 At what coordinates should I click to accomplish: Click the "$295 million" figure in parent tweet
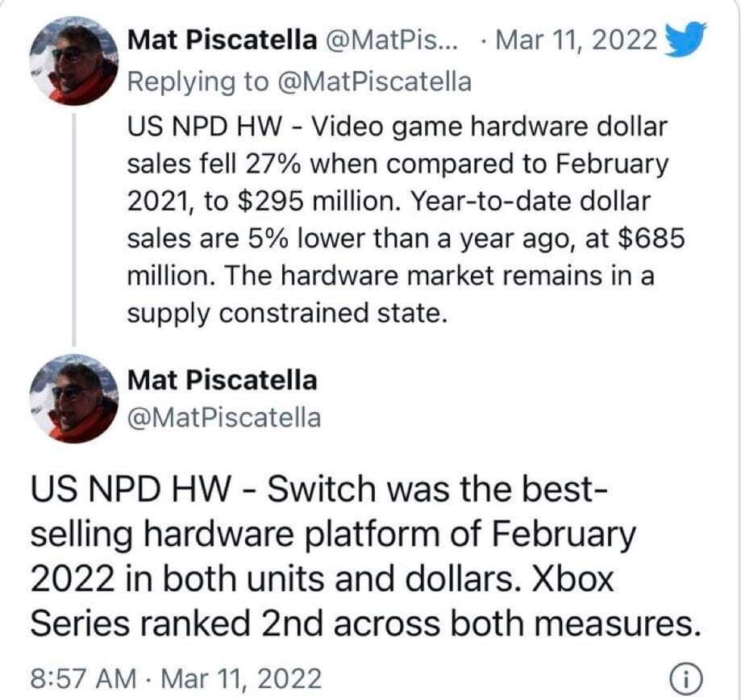316,202
